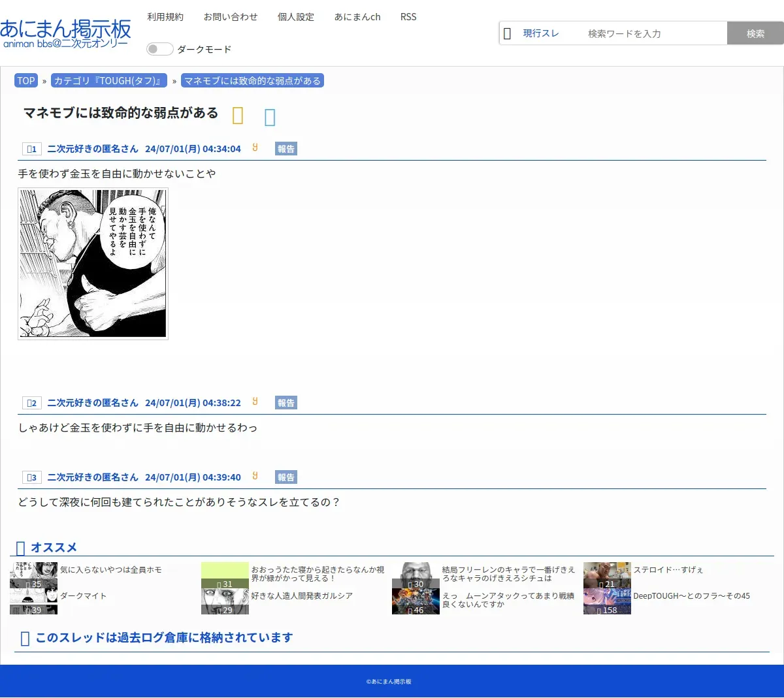Screen dimensions: 784x698
Task: Open recommended thread 気に入らないやつは全員ホモ
Action: click(111, 570)
